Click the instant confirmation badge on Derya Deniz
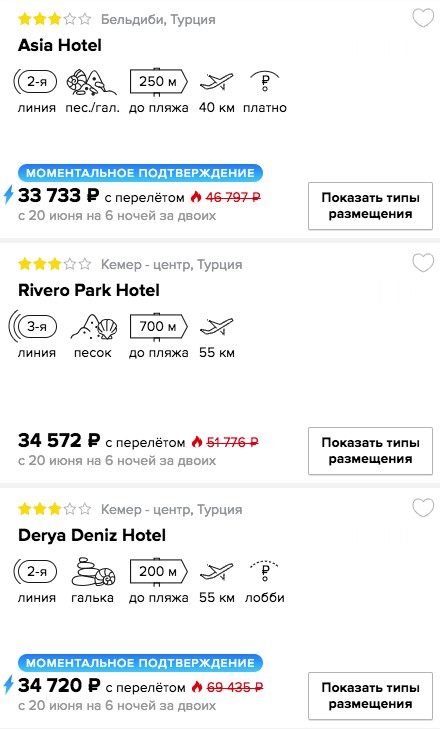Image resolution: width=440 pixels, height=729 pixels. (x=140, y=663)
